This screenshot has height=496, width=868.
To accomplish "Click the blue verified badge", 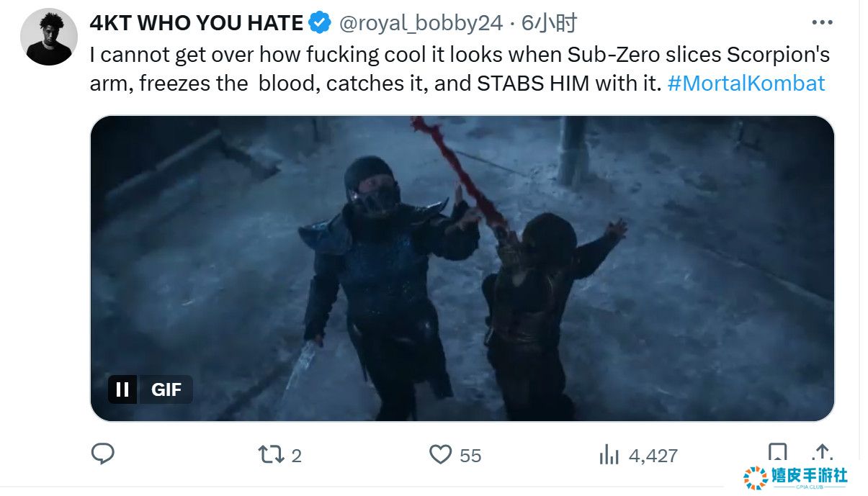I will pyautogui.click(x=320, y=24).
